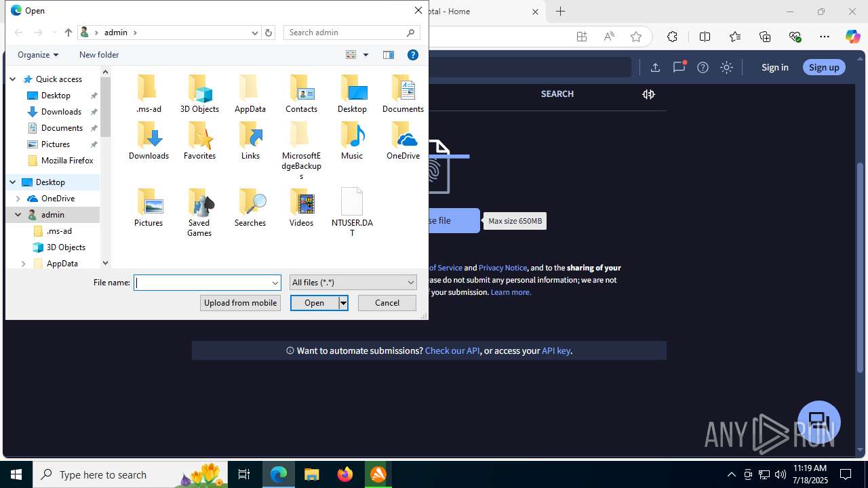Open the Privacy Notice link

(x=502, y=268)
